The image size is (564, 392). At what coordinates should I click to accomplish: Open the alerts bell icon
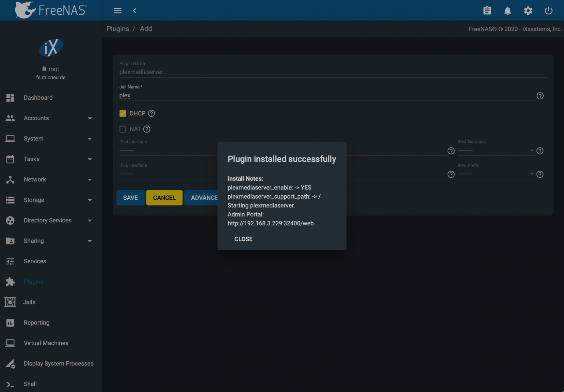508,11
